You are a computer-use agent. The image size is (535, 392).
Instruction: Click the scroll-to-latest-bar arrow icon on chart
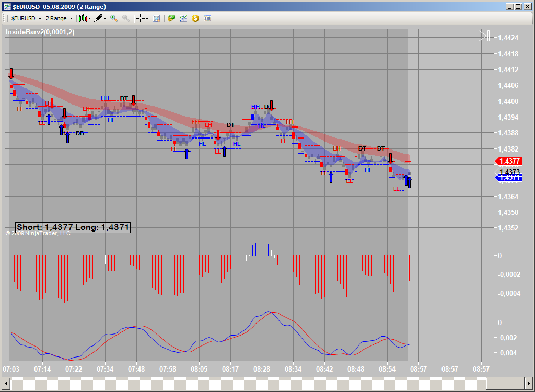pyautogui.click(x=484, y=36)
